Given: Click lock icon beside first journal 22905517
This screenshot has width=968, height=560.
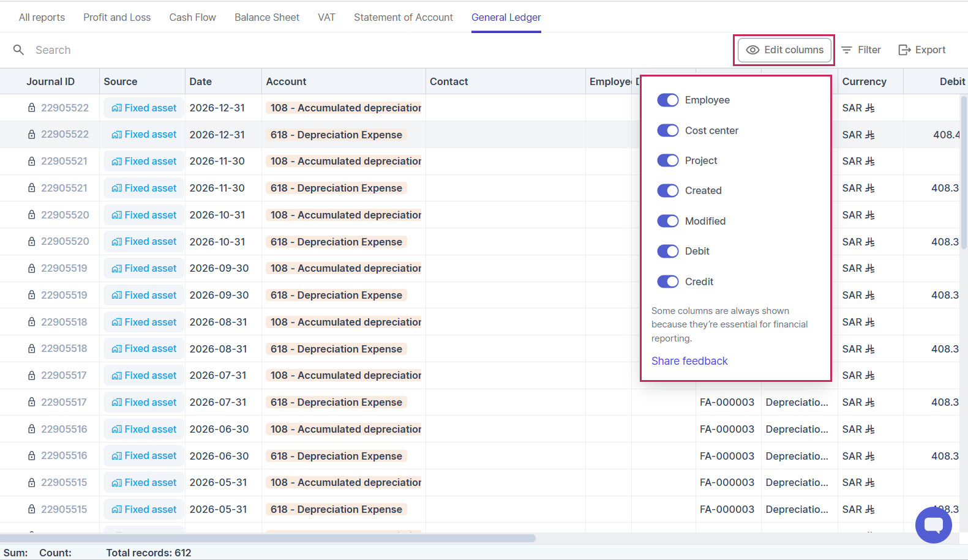Looking at the screenshot, I should pyautogui.click(x=31, y=376).
